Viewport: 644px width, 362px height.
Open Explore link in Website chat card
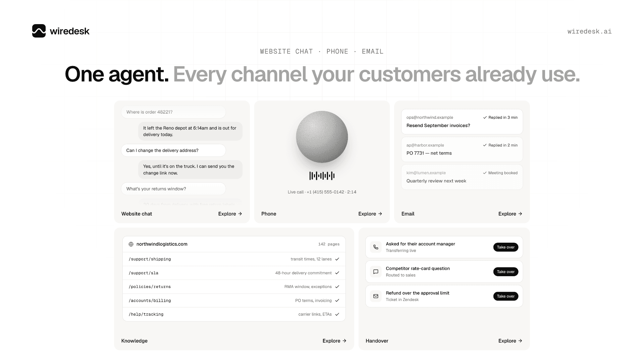230,214
